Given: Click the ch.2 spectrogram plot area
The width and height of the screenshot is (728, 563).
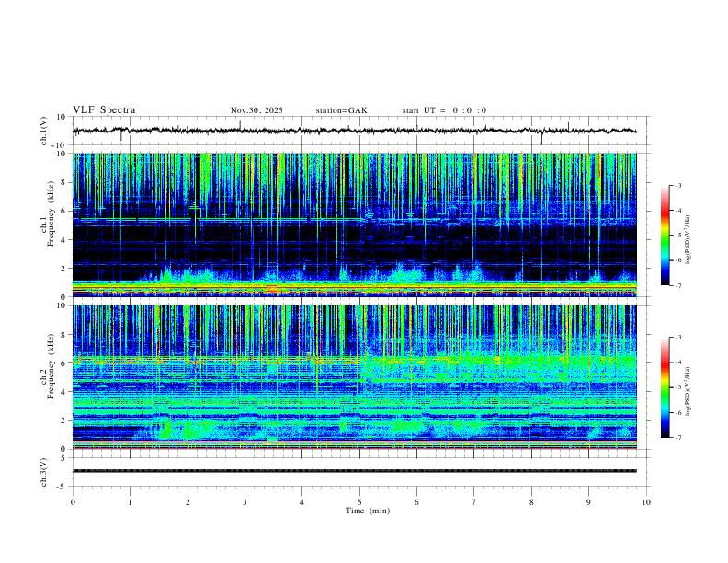Looking at the screenshot, I should (354, 377).
